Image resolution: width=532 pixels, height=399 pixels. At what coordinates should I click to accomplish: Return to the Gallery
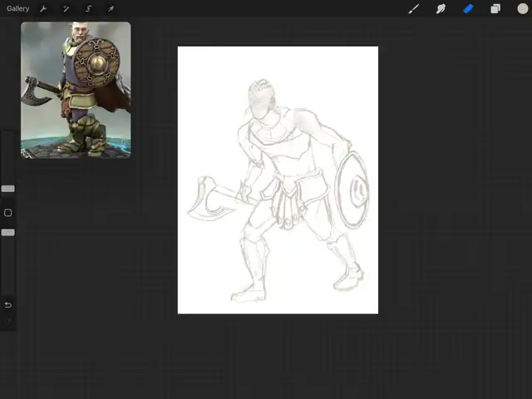coord(17,8)
